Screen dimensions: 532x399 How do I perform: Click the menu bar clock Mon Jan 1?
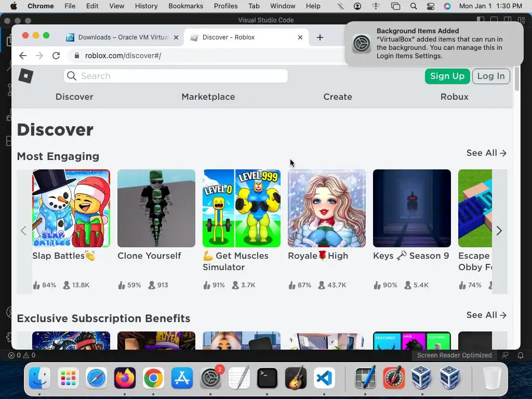pos(490,6)
